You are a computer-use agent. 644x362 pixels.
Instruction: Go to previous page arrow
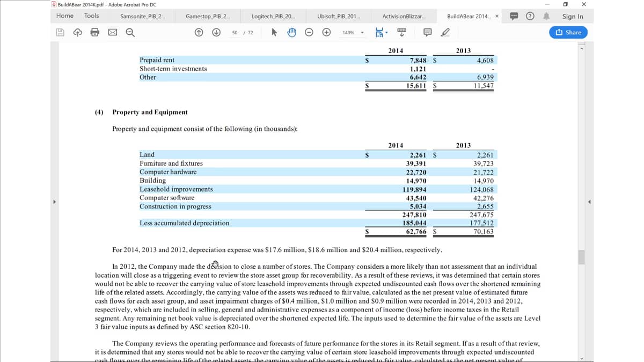[199, 33]
